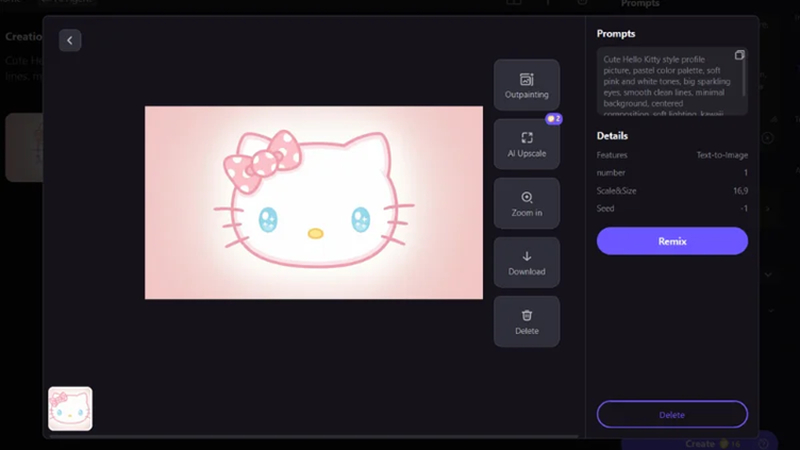Image resolution: width=800 pixels, height=450 pixels.
Task: Click the 'Features' label in Details
Action: click(x=612, y=155)
